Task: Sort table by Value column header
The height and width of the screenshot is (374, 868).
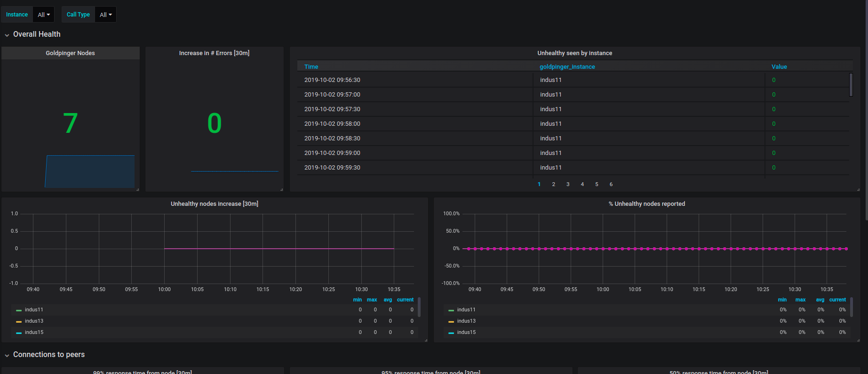Action: tap(779, 67)
